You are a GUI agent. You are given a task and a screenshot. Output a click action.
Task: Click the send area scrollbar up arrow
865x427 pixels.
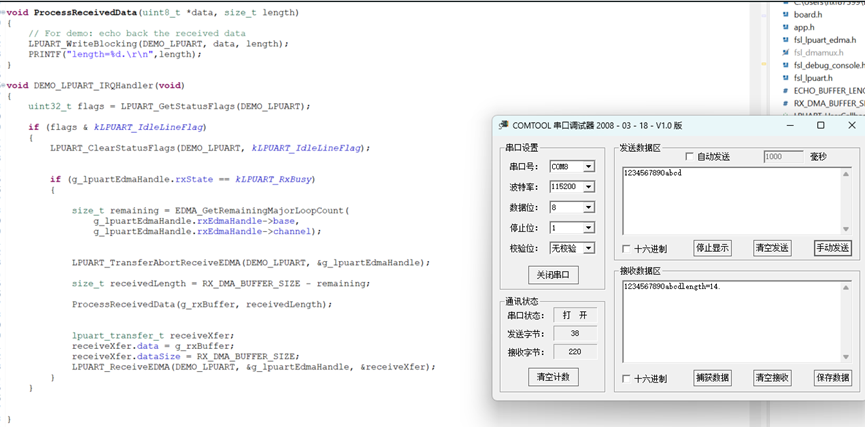point(846,174)
